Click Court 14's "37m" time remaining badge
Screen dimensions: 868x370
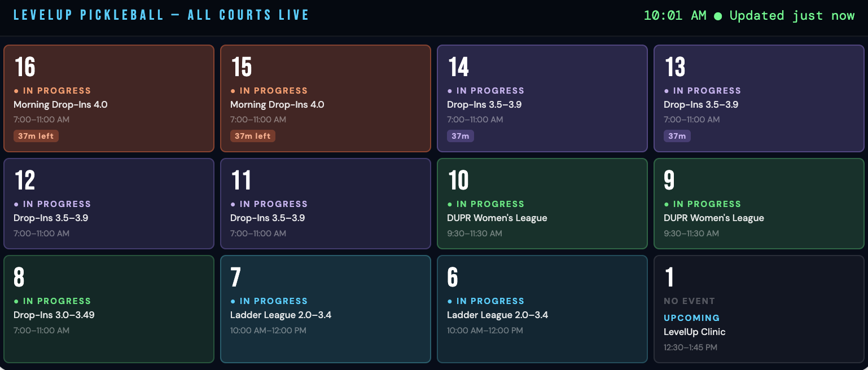tap(461, 136)
